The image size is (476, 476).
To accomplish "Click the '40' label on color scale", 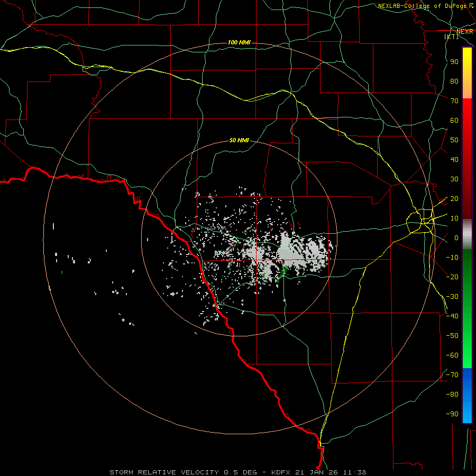I will (x=454, y=159).
